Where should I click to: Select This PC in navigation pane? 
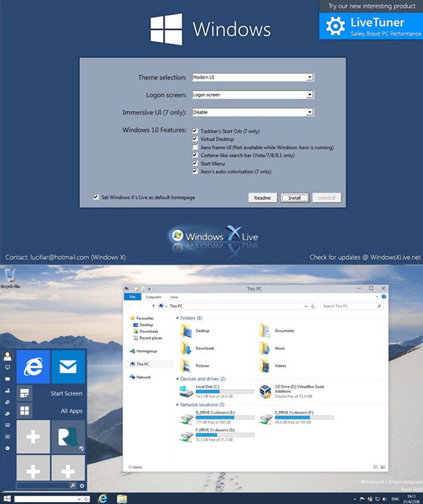149,364
